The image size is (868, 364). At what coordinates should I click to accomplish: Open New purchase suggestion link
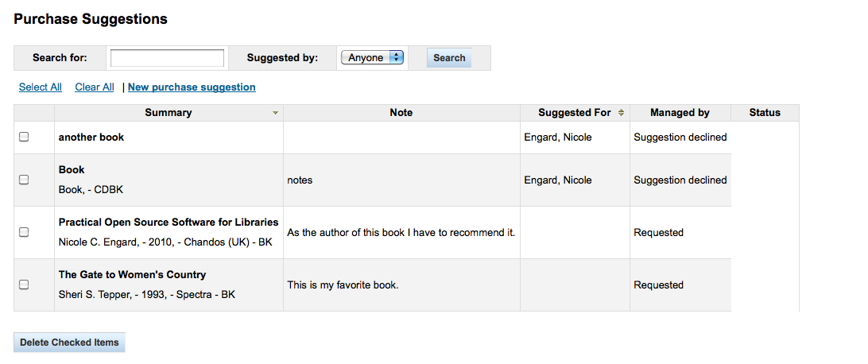click(x=192, y=87)
